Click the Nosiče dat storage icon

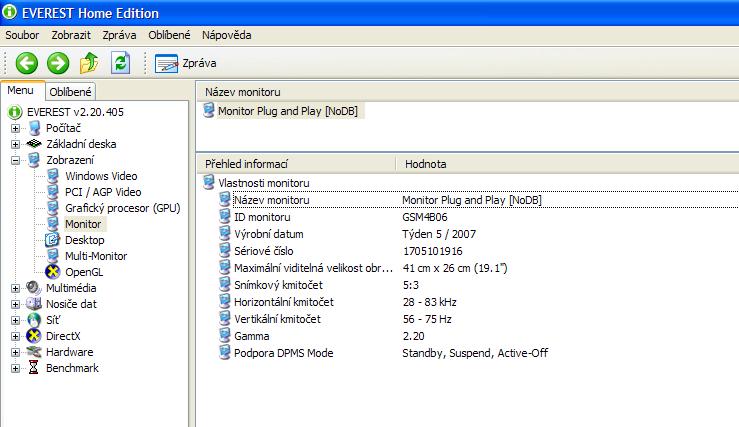(34, 304)
